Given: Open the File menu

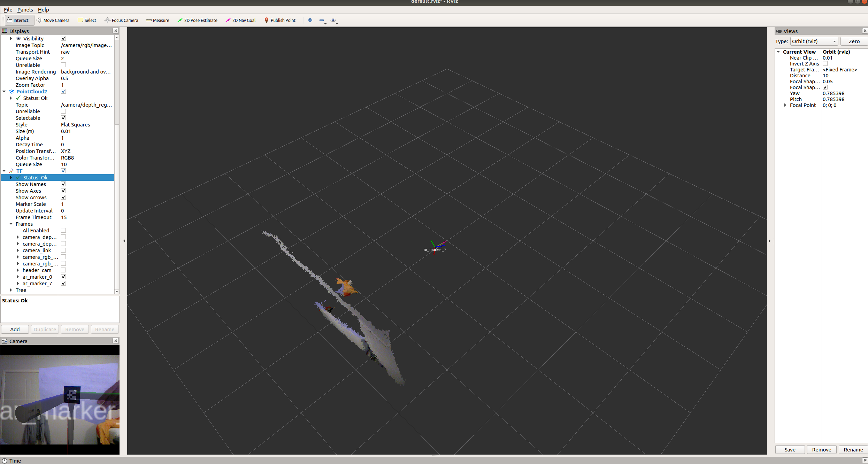Looking at the screenshot, I should coord(8,10).
